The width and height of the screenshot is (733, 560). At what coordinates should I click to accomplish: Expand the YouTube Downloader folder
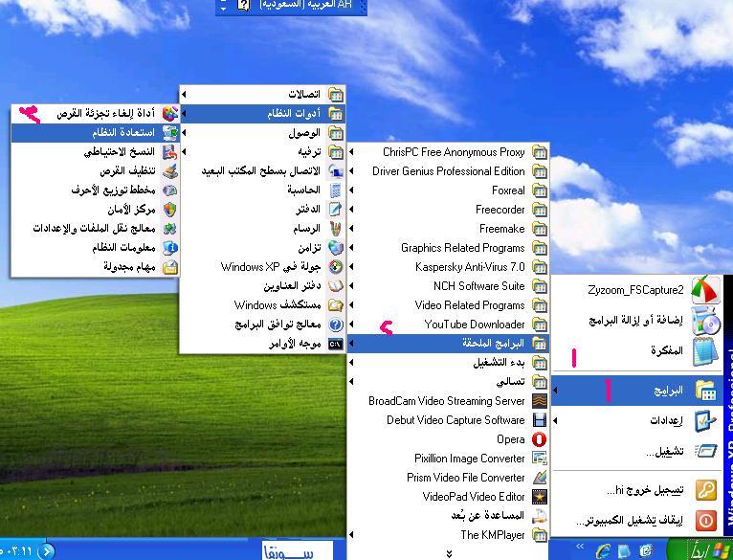(x=448, y=325)
